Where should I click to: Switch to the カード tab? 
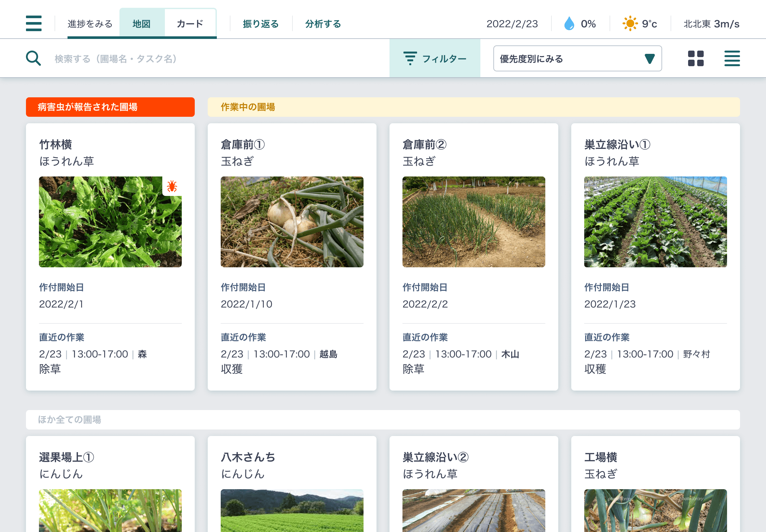pos(190,24)
